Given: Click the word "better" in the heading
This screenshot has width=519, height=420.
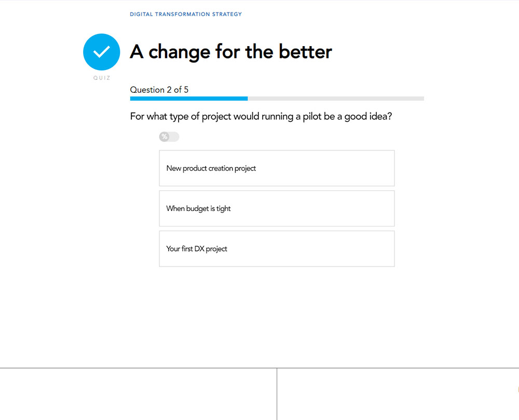Looking at the screenshot, I should 305,52.
